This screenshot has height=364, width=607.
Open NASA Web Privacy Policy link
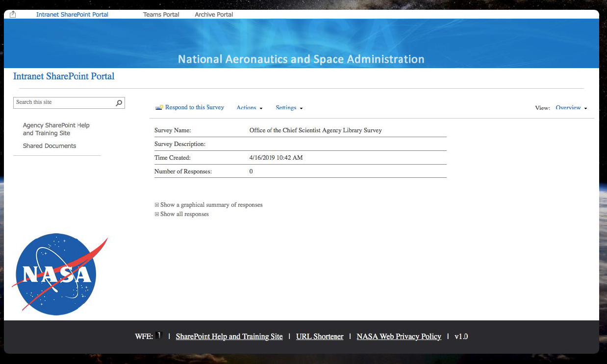pos(399,337)
